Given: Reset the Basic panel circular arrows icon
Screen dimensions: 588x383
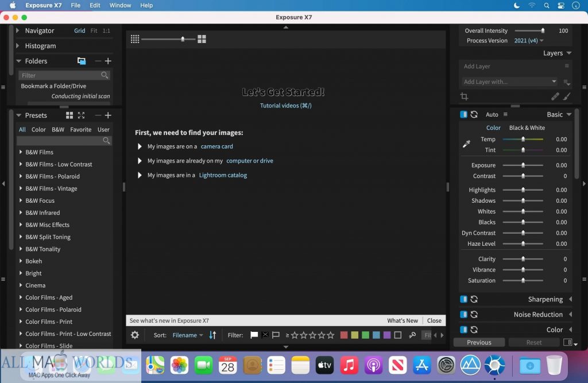Looking at the screenshot, I should point(474,114).
